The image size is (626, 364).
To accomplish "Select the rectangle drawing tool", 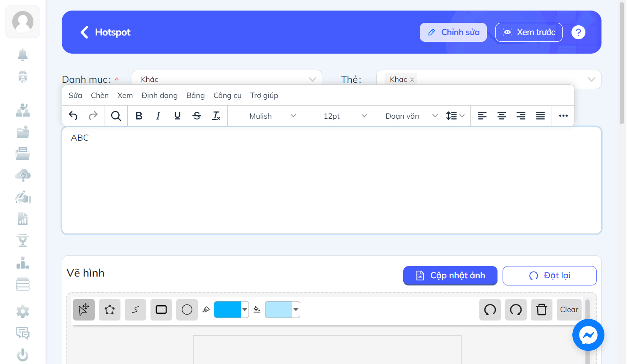I will pyautogui.click(x=161, y=310).
